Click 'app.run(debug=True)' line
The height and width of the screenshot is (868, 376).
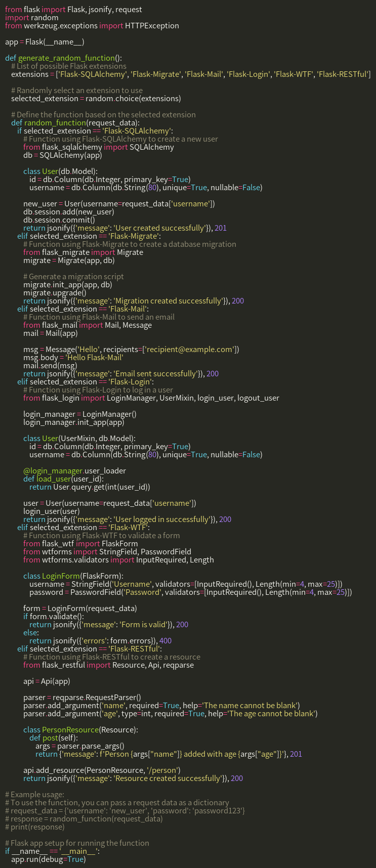49,859
